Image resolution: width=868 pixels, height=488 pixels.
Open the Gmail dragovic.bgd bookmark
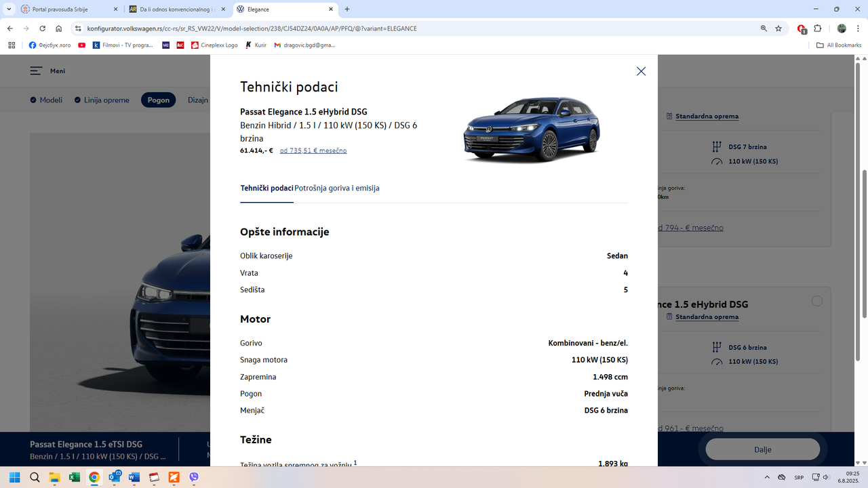[304, 45]
